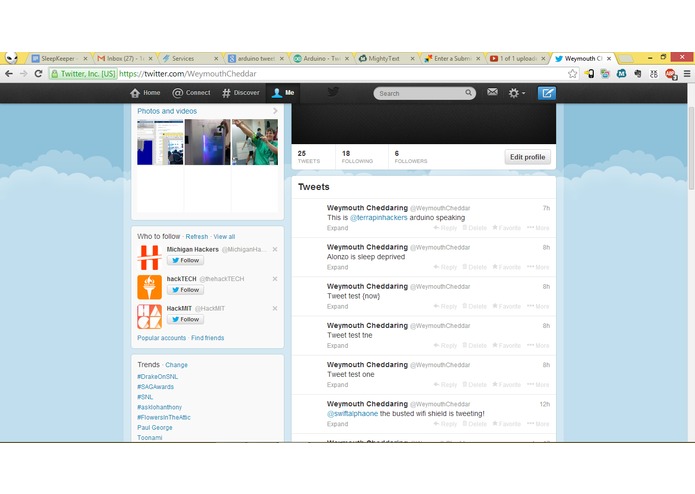Switch to the Inbox (27) Gmail tab

[x=125, y=58]
